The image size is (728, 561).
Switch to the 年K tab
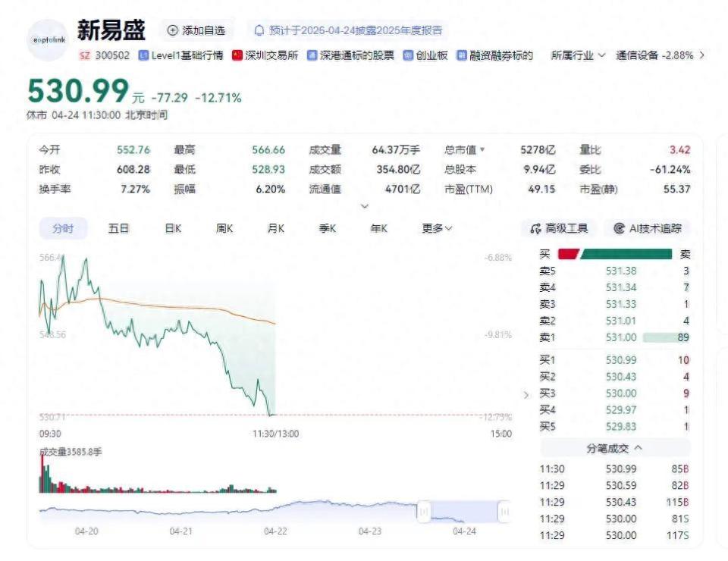pos(379,228)
